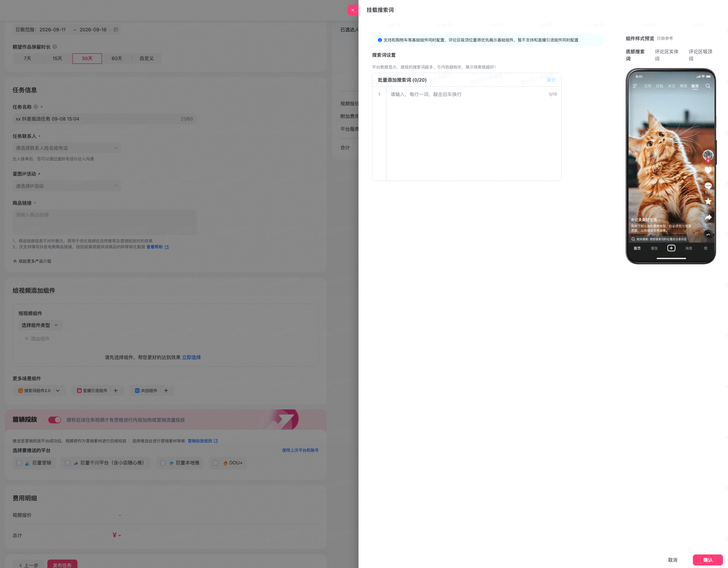
Task: Focus the search word input area
Action: pyautogui.click(x=474, y=134)
